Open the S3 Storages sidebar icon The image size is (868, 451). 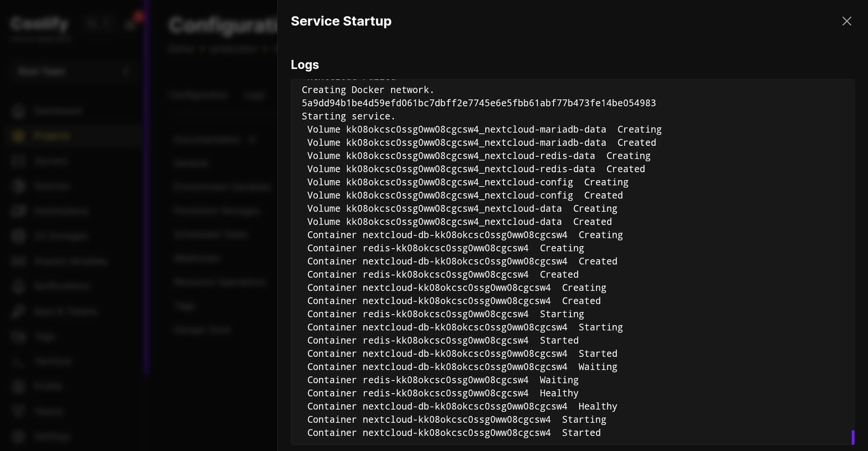point(18,236)
